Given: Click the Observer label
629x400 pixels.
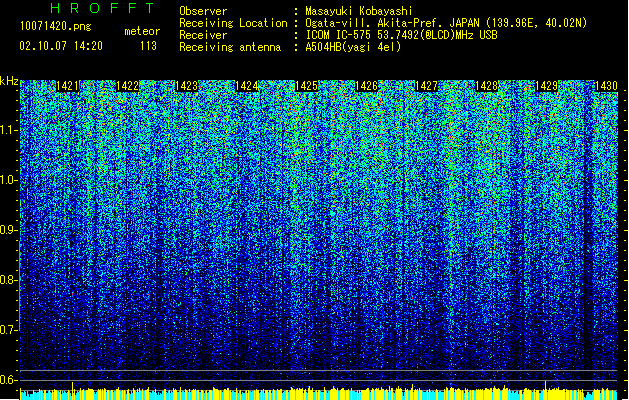Looking at the screenshot, I should click(x=203, y=11).
